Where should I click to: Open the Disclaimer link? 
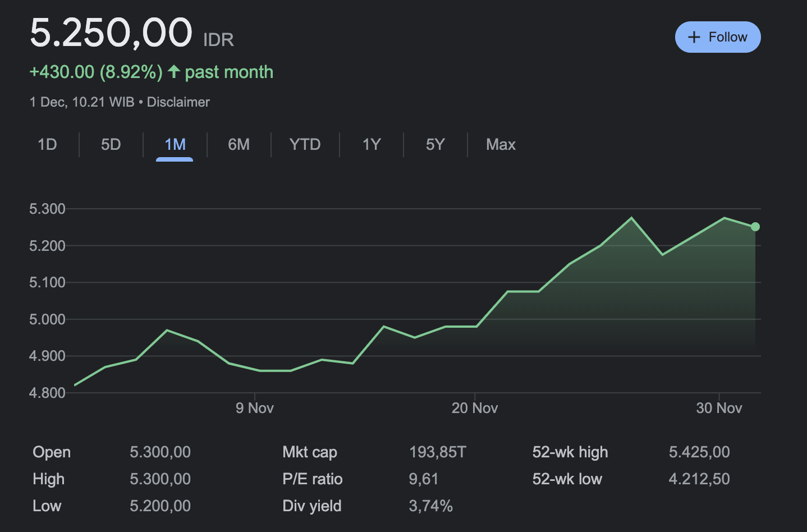click(178, 102)
